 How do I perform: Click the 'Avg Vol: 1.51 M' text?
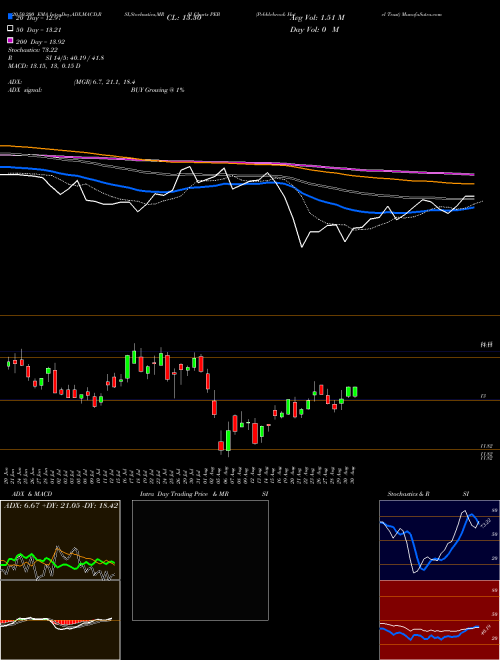pos(317,18)
